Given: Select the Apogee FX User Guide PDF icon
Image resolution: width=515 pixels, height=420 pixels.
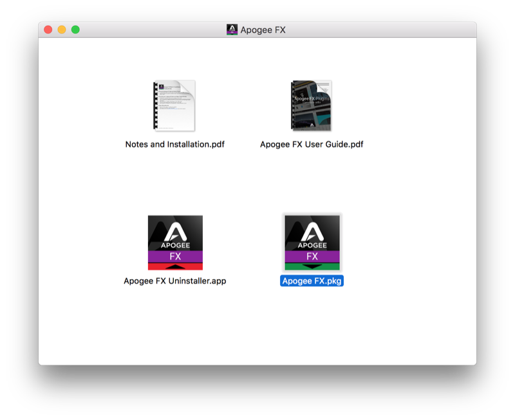Looking at the screenshot, I should [312, 105].
